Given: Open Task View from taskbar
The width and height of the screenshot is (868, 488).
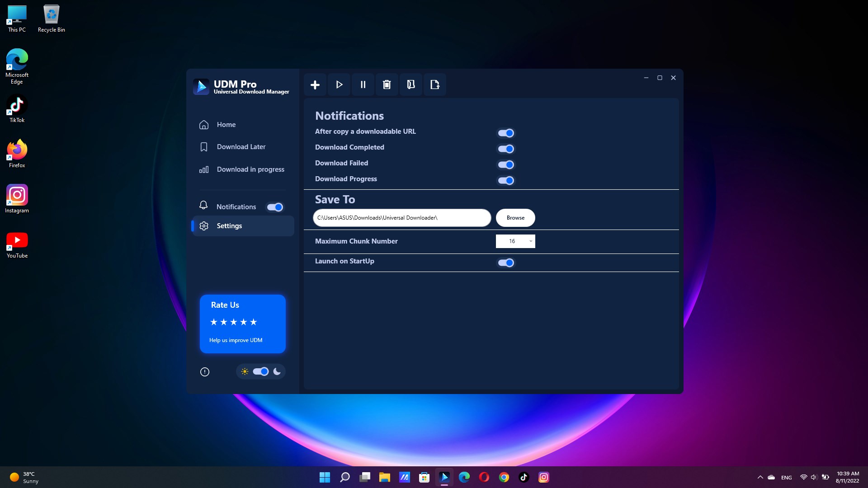Looking at the screenshot, I should tap(365, 477).
